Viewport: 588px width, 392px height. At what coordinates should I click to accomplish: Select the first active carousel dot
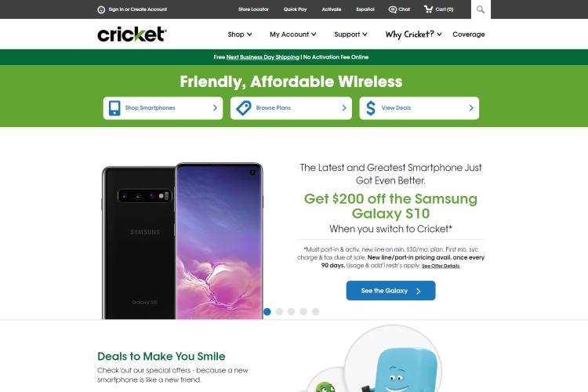[x=267, y=312]
